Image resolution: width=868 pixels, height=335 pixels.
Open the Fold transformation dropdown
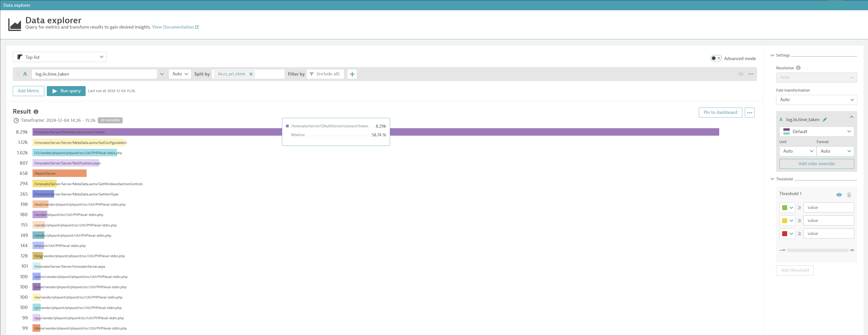[x=816, y=100]
